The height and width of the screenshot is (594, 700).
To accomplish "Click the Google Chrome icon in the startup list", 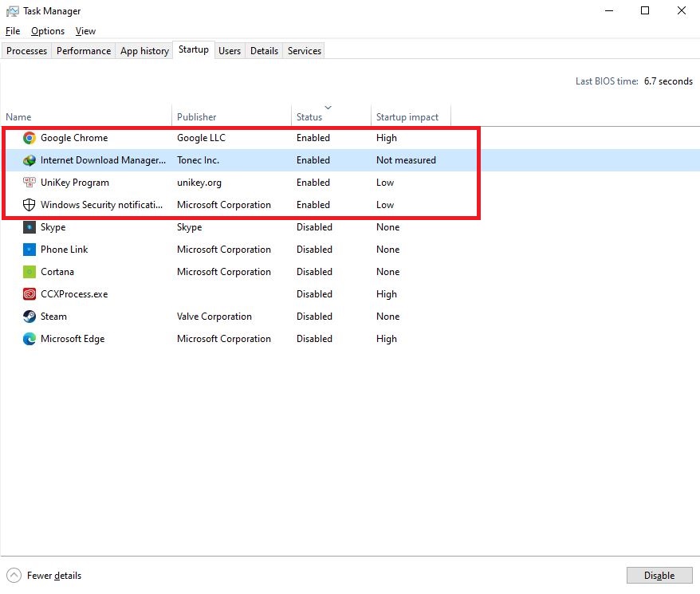I will pos(29,138).
